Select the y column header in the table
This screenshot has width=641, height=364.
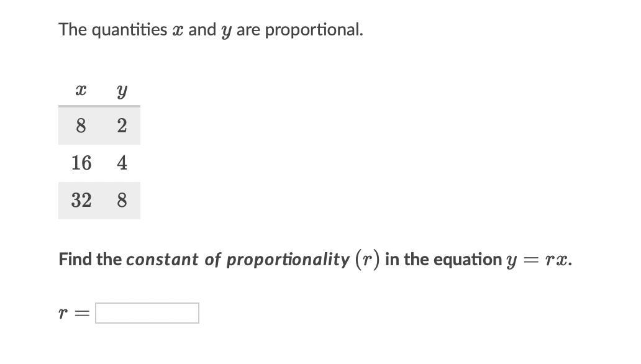click(122, 91)
